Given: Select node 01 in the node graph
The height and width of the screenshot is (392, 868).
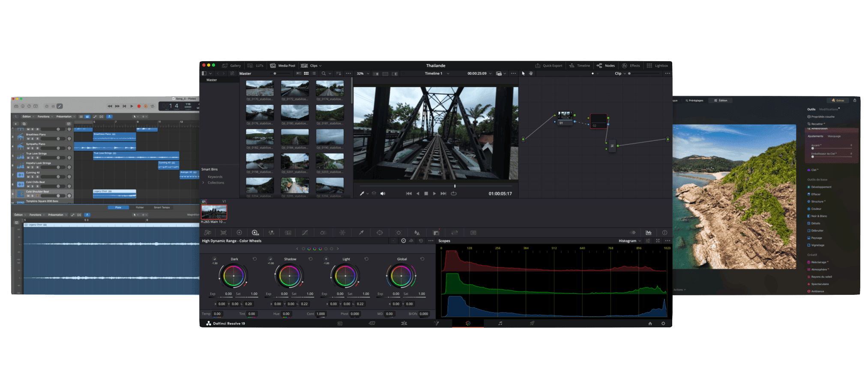Looking at the screenshot, I should tap(565, 118).
